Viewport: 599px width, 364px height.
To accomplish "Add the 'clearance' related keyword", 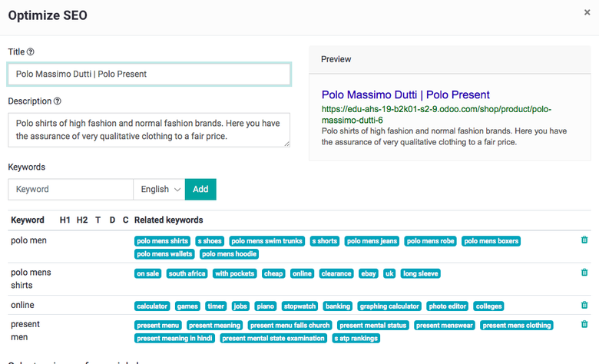I will pyautogui.click(x=336, y=273).
